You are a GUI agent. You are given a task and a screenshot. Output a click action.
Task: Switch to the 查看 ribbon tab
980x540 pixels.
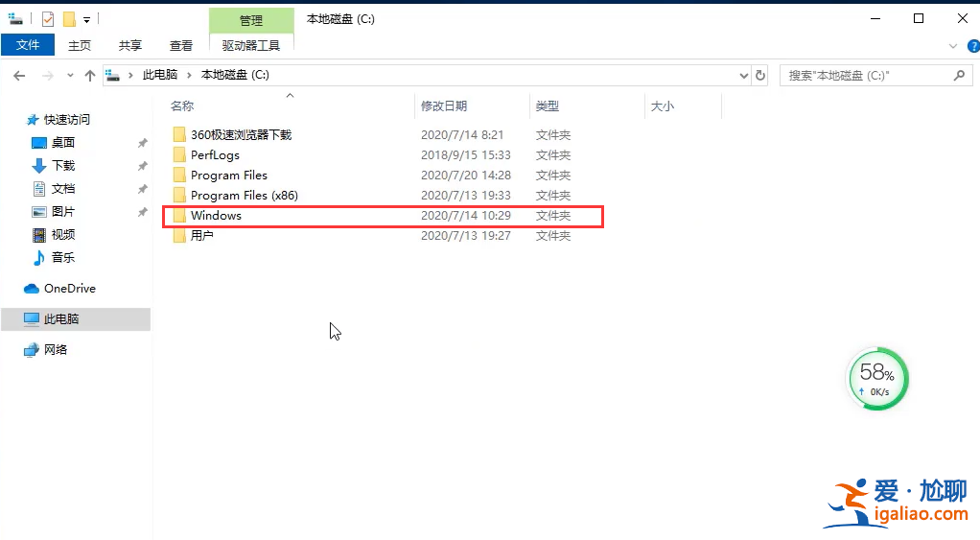click(x=181, y=46)
